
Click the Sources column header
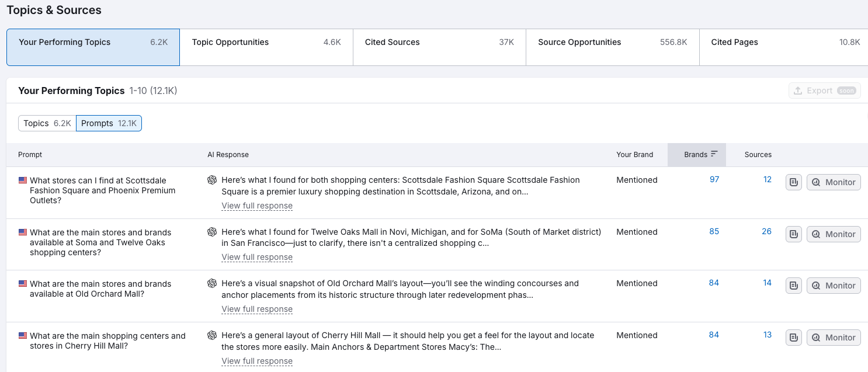coord(758,155)
